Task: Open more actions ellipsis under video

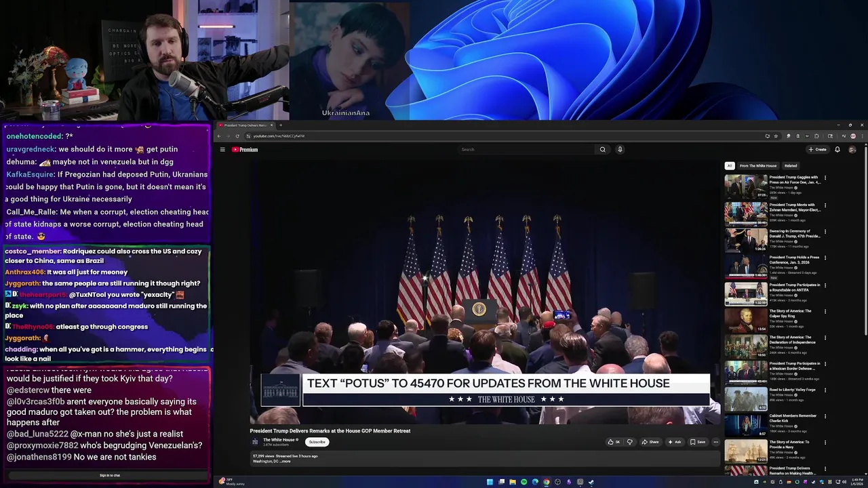Action: click(715, 442)
